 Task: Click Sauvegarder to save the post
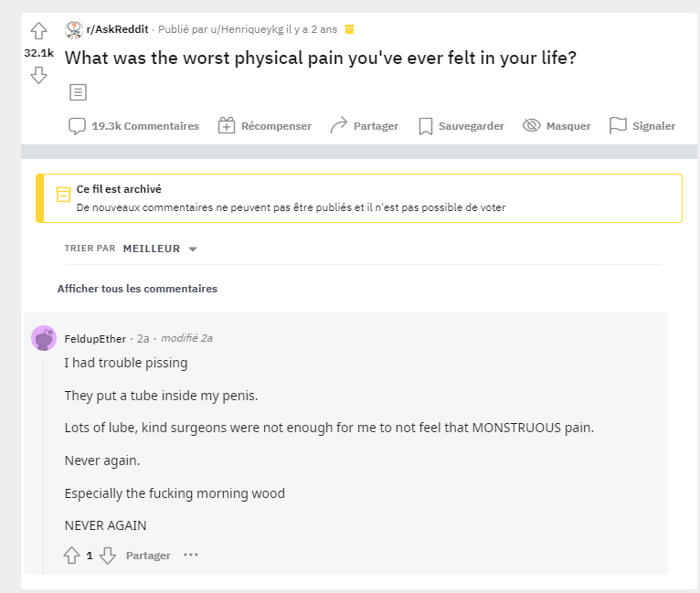click(x=461, y=126)
